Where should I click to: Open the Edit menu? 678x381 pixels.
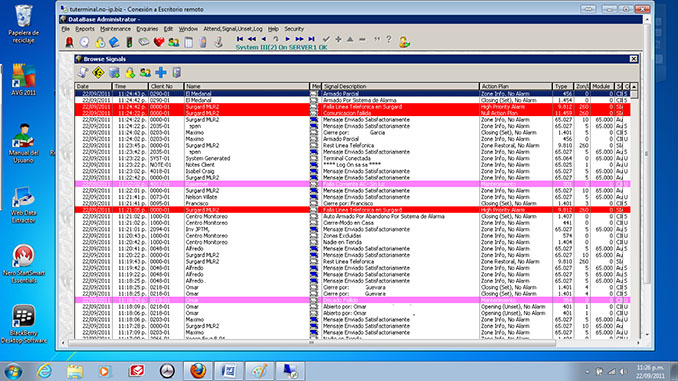pos(168,29)
